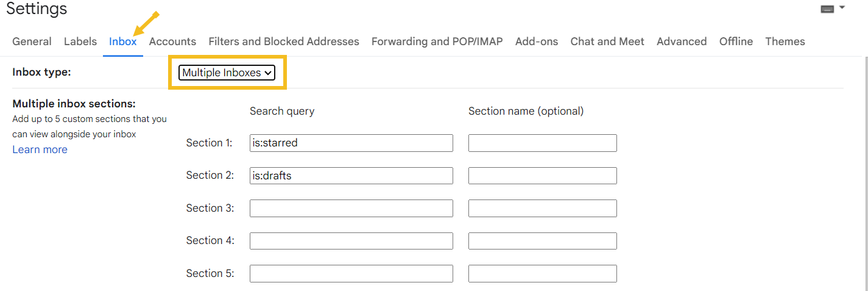
Task: Click Section 1 search query field
Action: coord(351,143)
